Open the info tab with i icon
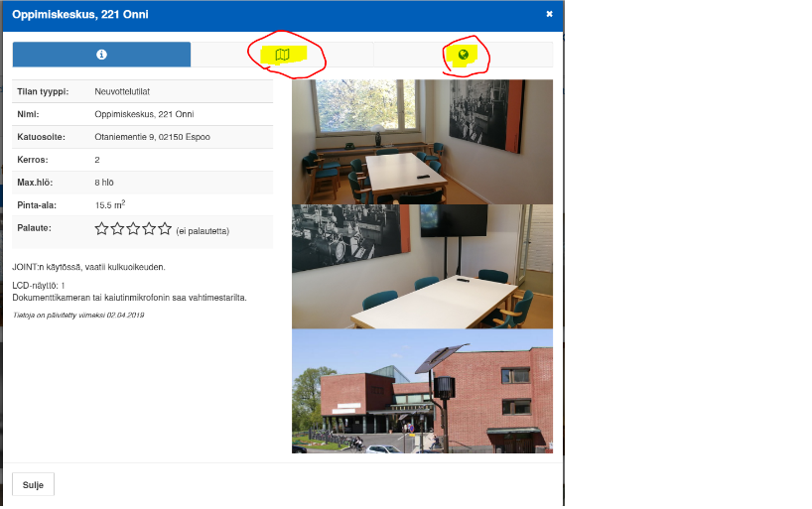The width and height of the screenshot is (812, 509). (x=101, y=55)
